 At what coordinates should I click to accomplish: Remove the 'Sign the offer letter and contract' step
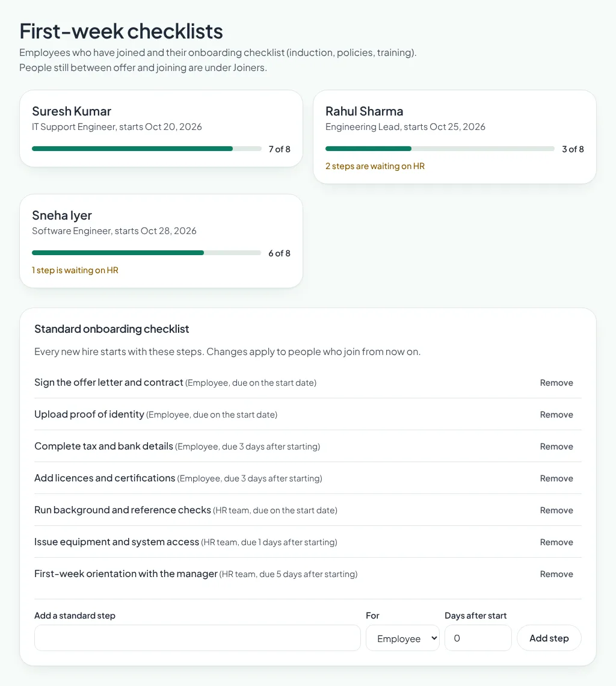click(556, 383)
